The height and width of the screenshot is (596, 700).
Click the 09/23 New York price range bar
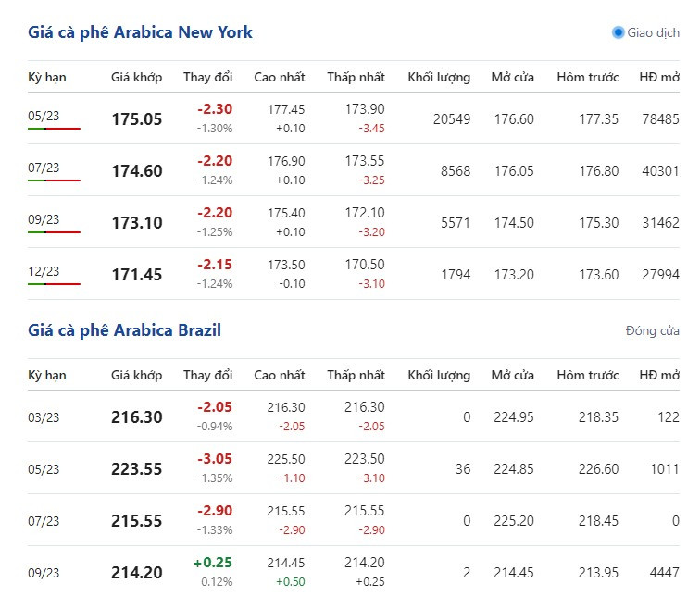(x=54, y=232)
